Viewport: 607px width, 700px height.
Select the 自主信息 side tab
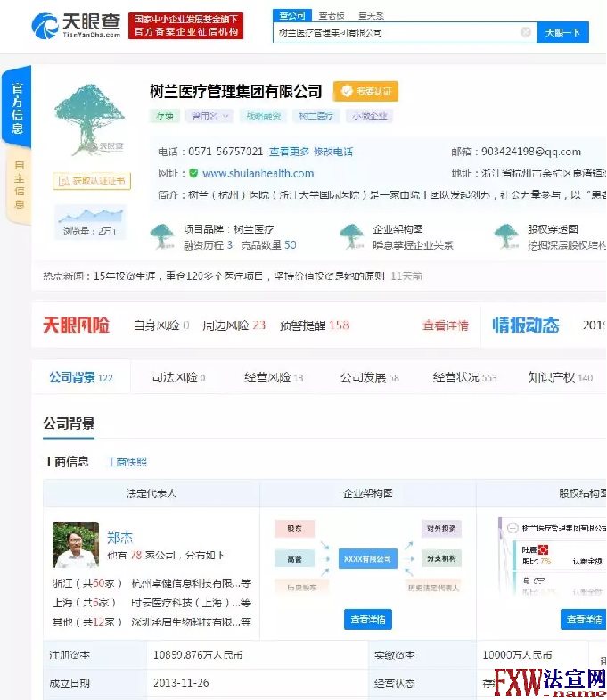point(19,185)
